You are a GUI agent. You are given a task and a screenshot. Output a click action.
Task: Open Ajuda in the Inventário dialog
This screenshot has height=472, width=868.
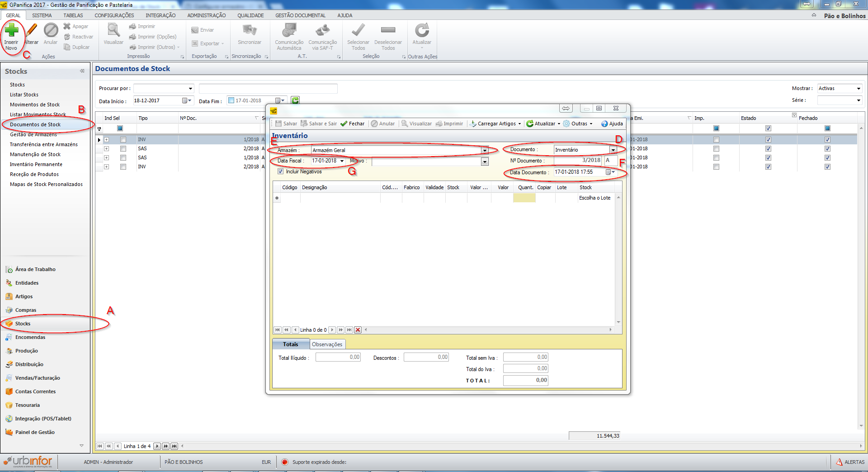tap(612, 124)
